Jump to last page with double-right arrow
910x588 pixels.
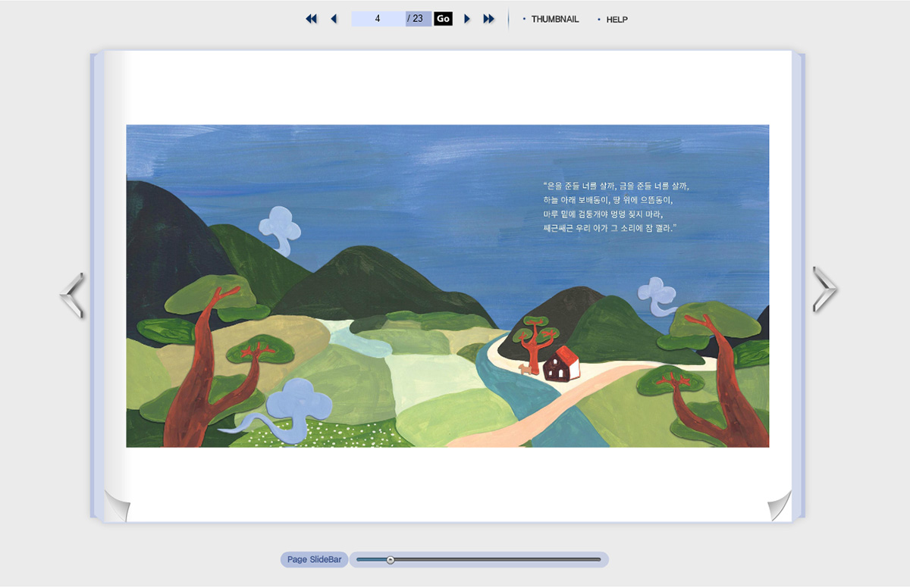489,19
